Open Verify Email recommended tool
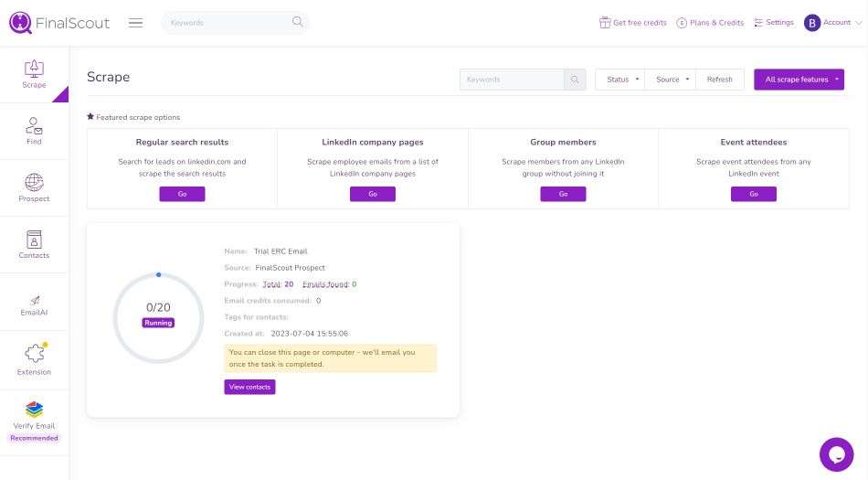This screenshot has width=868, height=480. (x=35, y=421)
